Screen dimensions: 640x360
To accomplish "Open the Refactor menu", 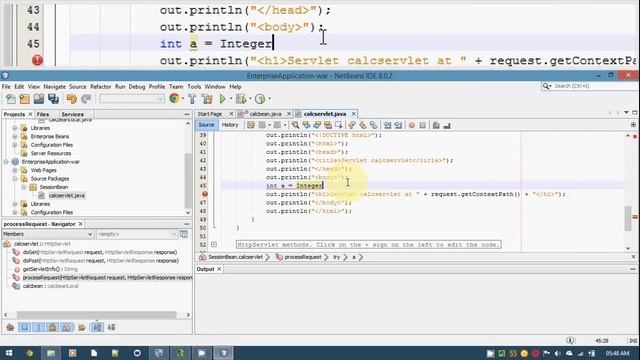I will [100, 87].
